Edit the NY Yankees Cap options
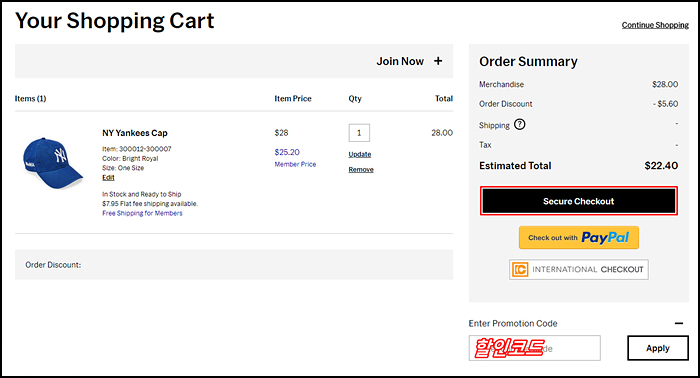Image resolution: width=700 pixels, height=378 pixels. coord(108,178)
